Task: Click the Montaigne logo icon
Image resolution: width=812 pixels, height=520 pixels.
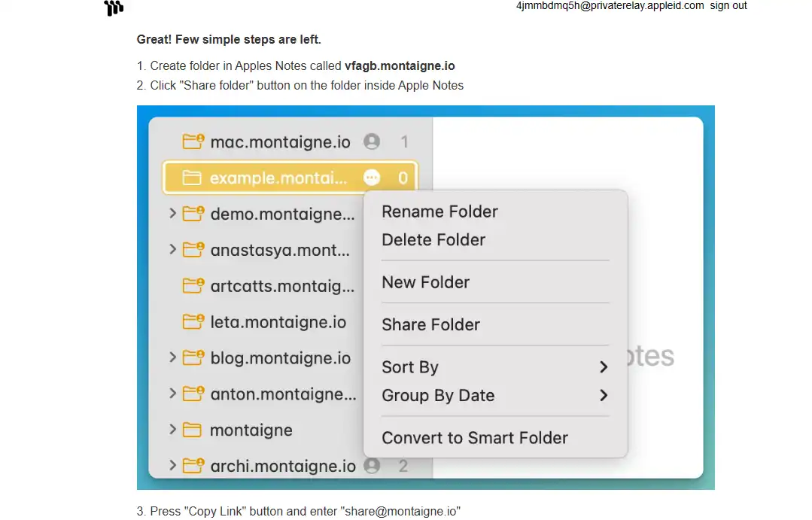Action: 114,8
